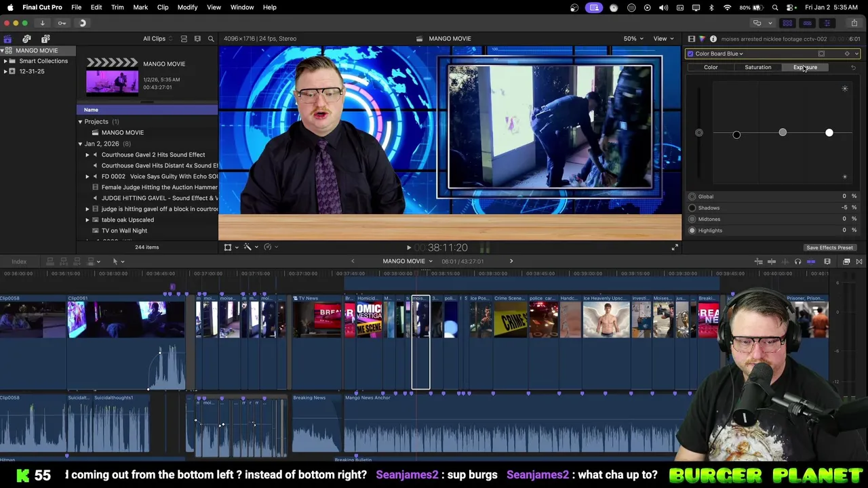Image resolution: width=868 pixels, height=488 pixels.
Task: Reset the Exposure color board
Action: pos(853,67)
